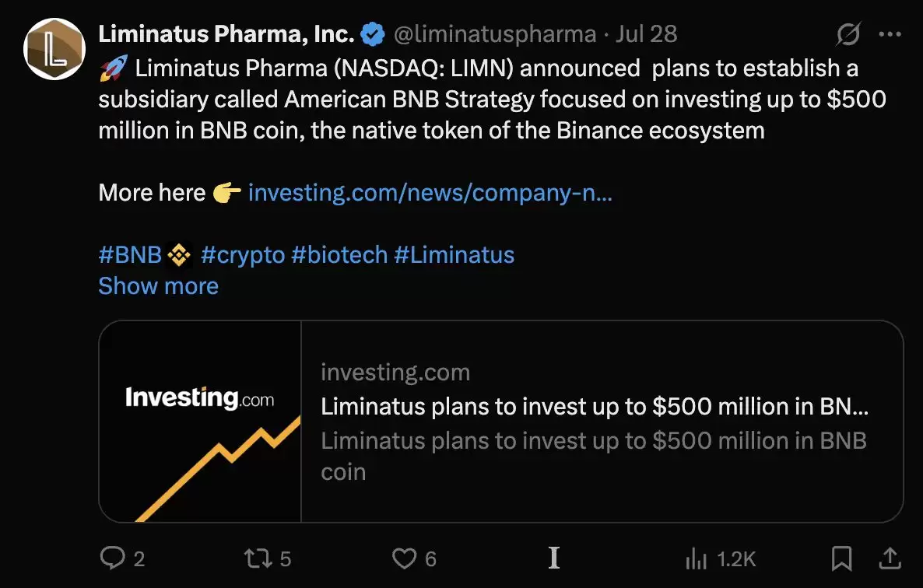The height and width of the screenshot is (588, 923).
Task: Click the #BNB hashtag
Action: tap(130, 255)
